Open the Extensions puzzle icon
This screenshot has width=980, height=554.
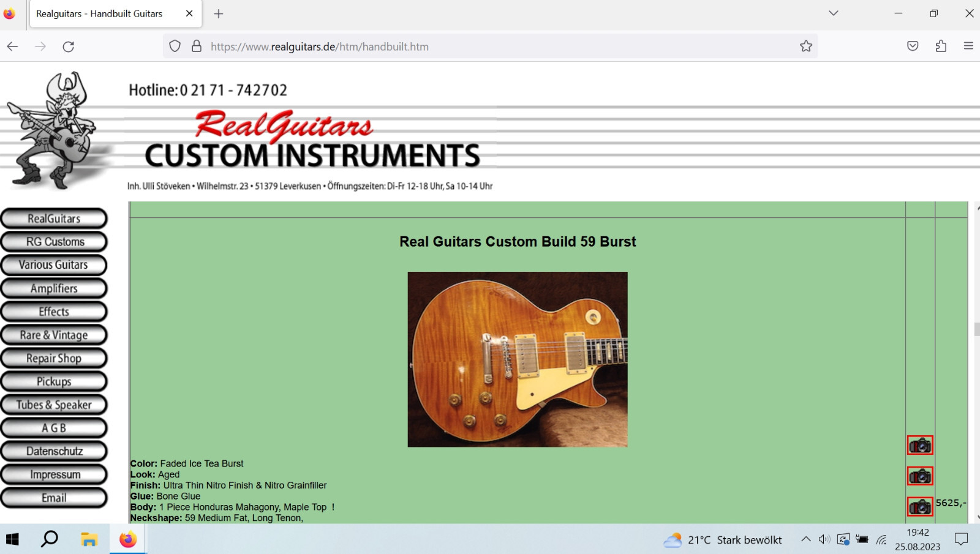click(x=941, y=47)
